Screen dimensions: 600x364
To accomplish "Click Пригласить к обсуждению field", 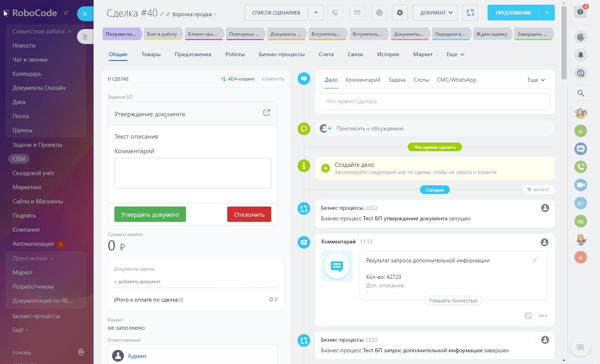I will click(435, 128).
